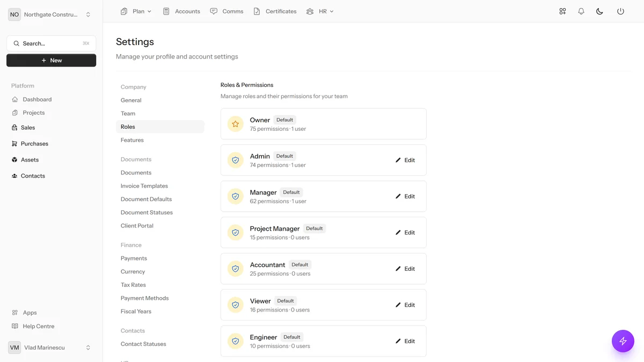Open Tax Rates settings page
644x362 pixels.
160,285
